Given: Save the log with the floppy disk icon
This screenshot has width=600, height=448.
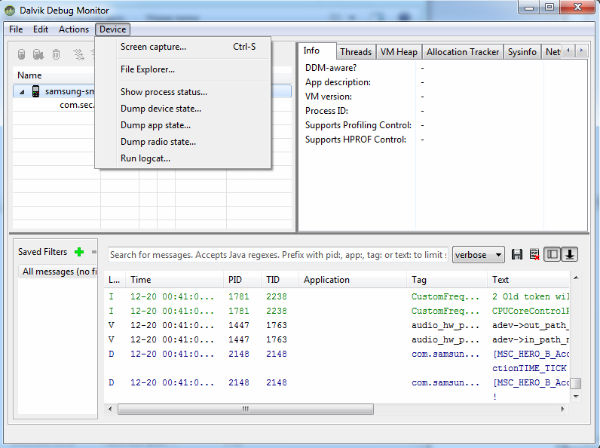Looking at the screenshot, I should (x=517, y=254).
